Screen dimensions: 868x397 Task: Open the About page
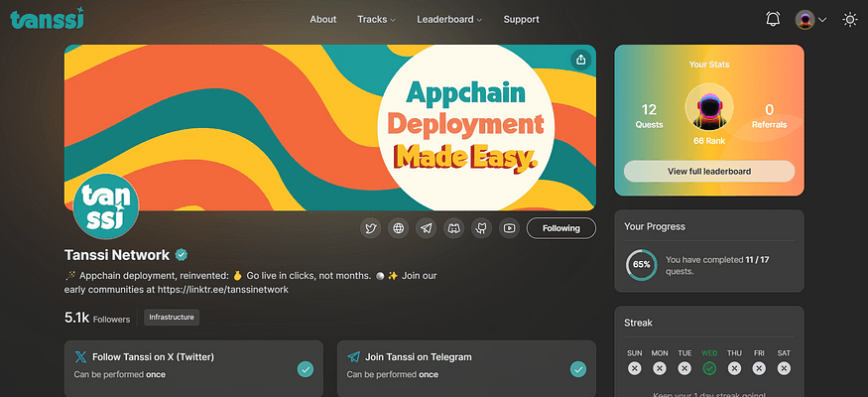322,20
